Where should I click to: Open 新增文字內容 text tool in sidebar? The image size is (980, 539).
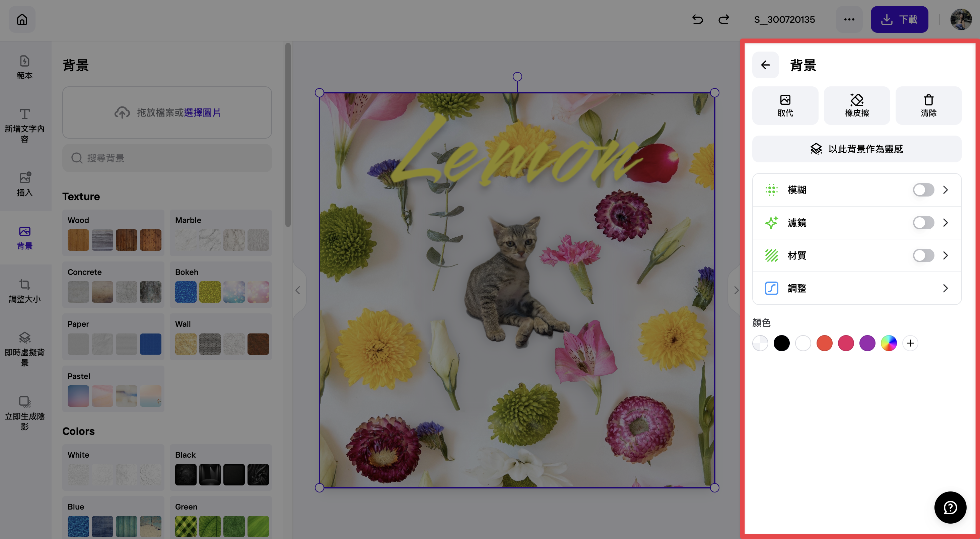[x=25, y=126]
